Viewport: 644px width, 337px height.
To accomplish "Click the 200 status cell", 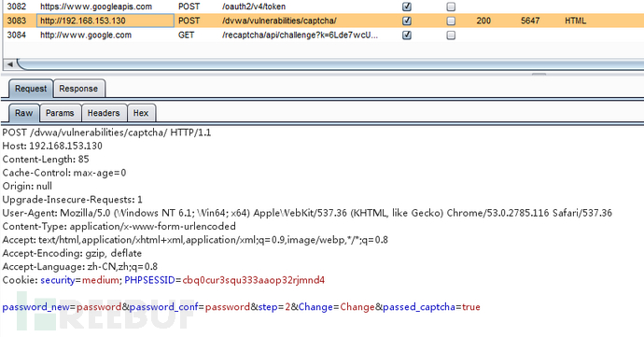I will coord(483,21).
